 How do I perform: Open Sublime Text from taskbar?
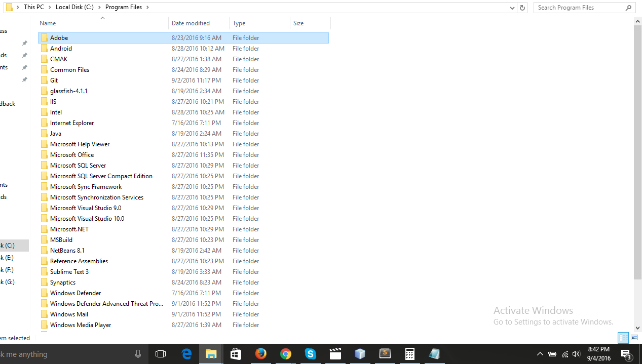[385, 354]
